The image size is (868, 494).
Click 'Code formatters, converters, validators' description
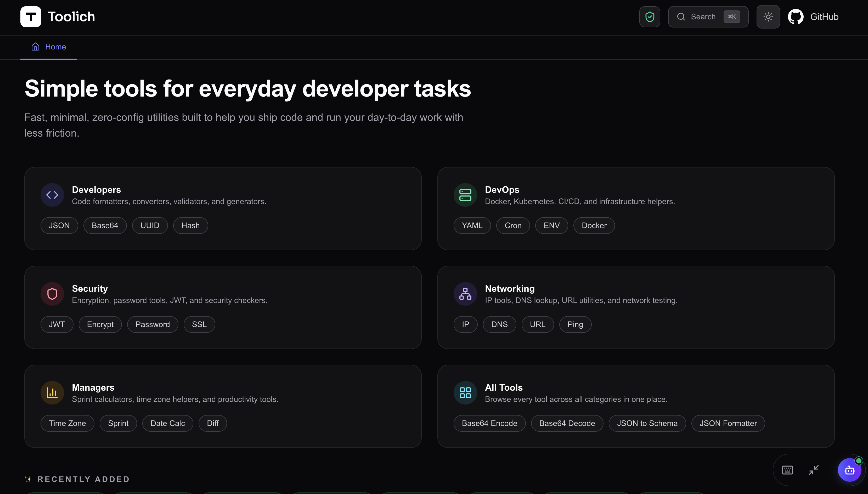[169, 201]
